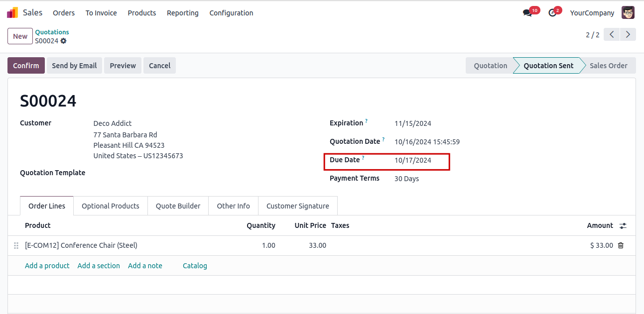Screen dimensions: 644x314
Task: Switch to the Customer Signature tab
Action: (297, 206)
